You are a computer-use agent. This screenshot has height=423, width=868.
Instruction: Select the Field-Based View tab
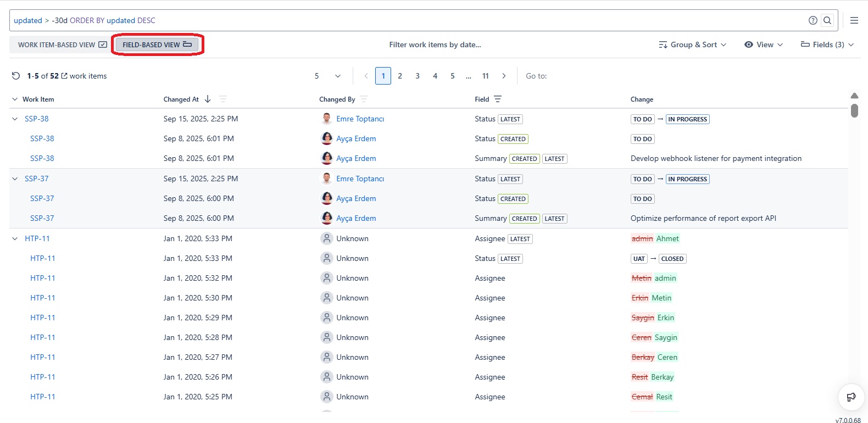(157, 44)
